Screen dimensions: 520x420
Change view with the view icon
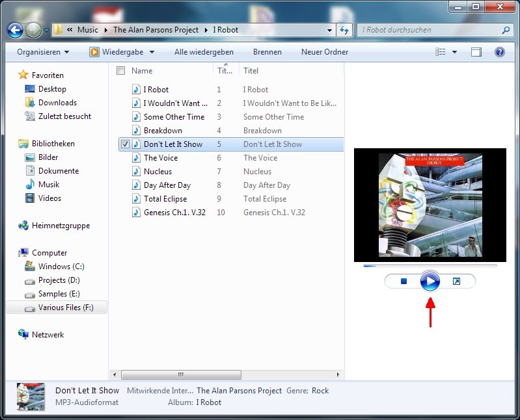441,52
